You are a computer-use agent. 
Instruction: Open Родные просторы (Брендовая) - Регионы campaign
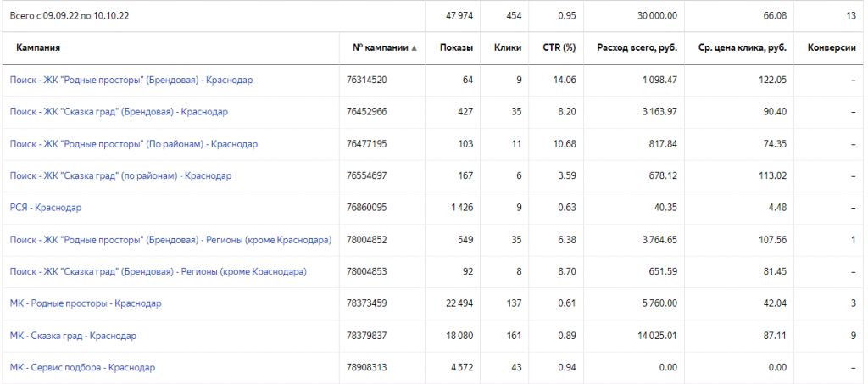(170, 240)
